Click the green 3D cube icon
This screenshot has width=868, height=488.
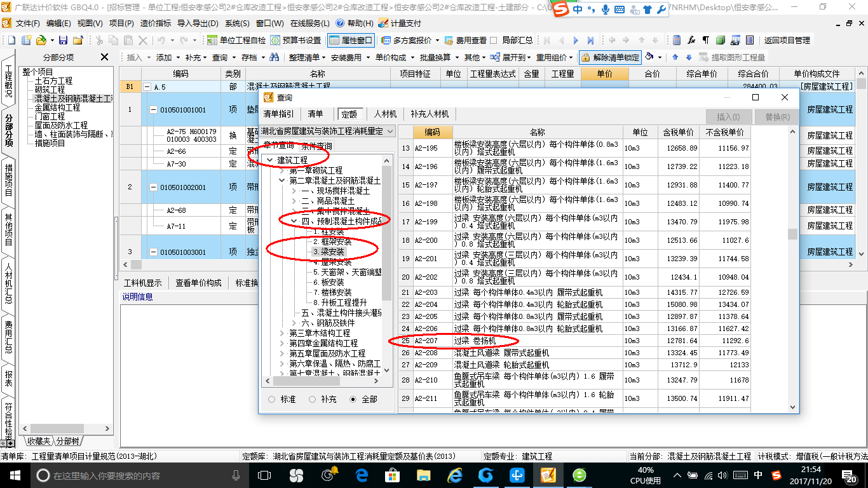coord(720,40)
